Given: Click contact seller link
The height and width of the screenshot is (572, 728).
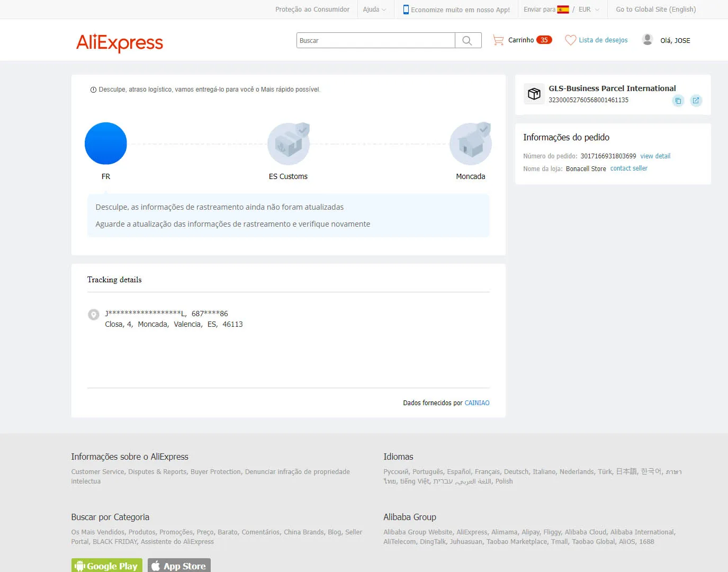Looking at the screenshot, I should (628, 168).
